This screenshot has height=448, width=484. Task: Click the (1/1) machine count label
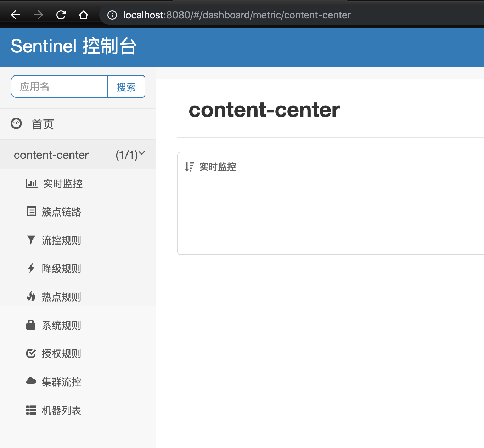[x=126, y=155]
